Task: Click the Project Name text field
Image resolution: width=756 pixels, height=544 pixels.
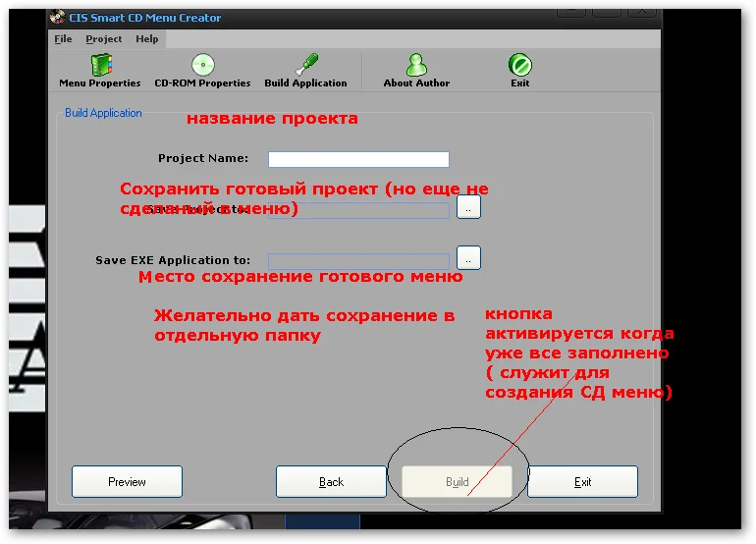Action: point(358,159)
